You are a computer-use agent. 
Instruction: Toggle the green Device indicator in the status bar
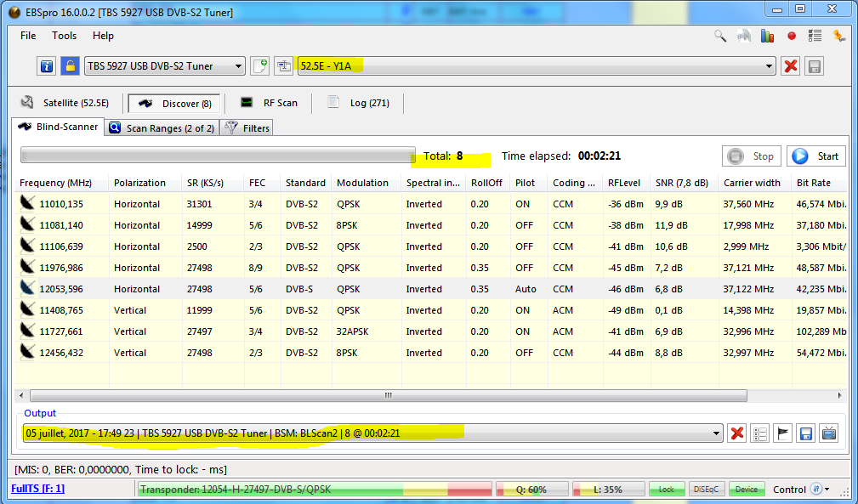[747, 490]
